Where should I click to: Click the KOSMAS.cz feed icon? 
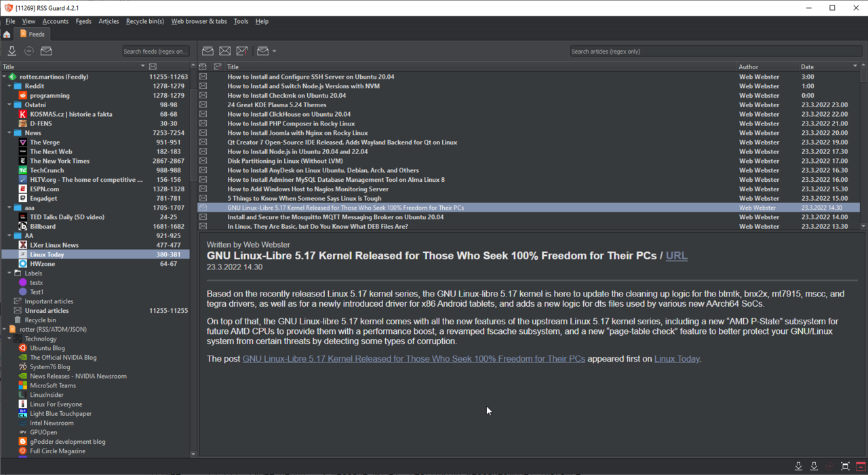click(x=23, y=114)
